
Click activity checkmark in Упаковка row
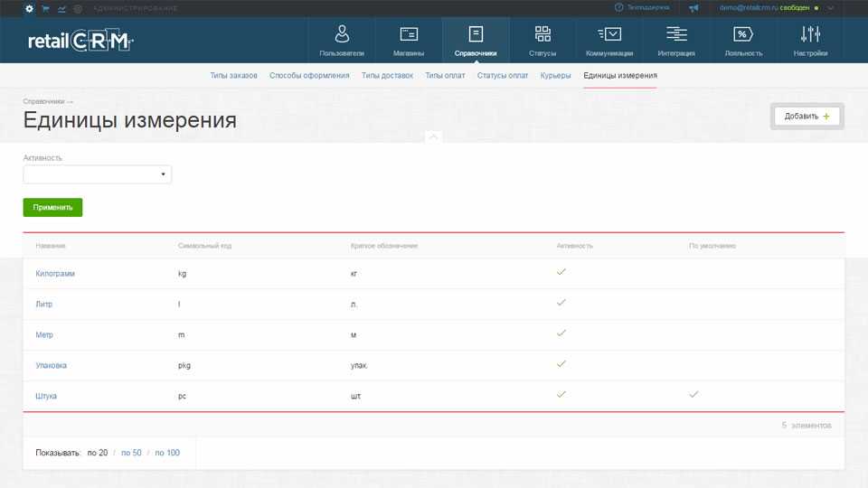coord(561,363)
